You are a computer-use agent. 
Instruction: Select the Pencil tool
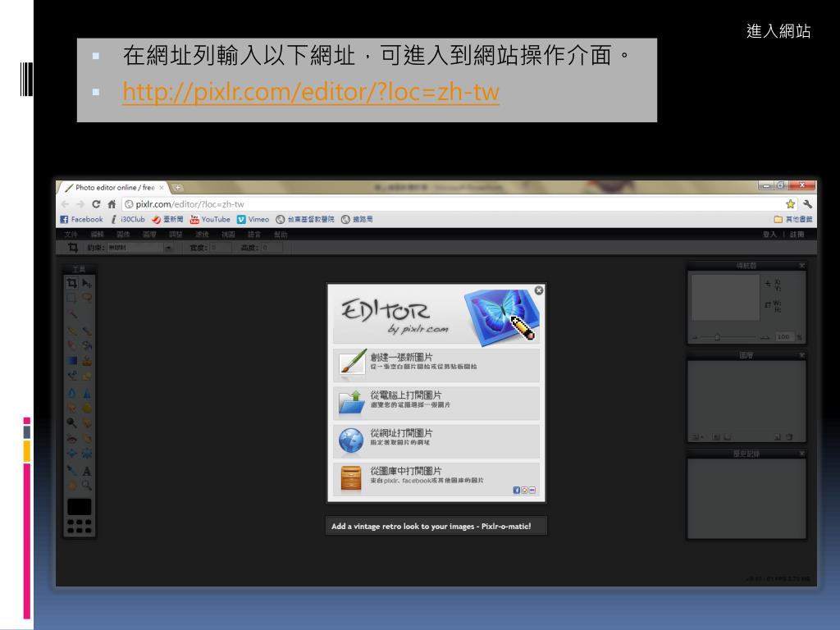(72, 331)
